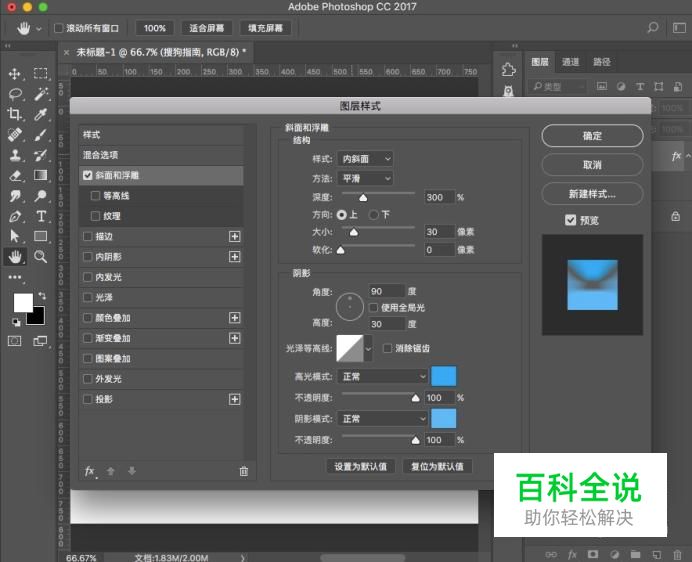Select the Eraser tool
This screenshot has height=562, width=692.
coord(15,175)
